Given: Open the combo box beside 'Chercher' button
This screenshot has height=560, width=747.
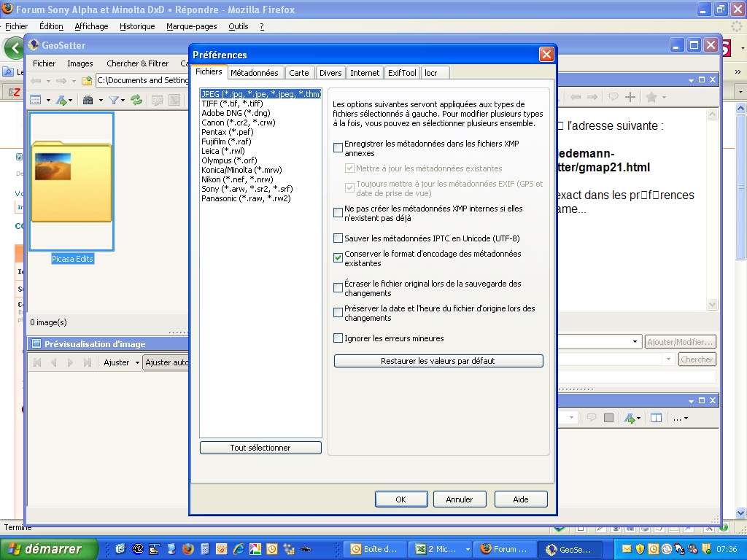Looking at the screenshot, I should [x=668, y=359].
